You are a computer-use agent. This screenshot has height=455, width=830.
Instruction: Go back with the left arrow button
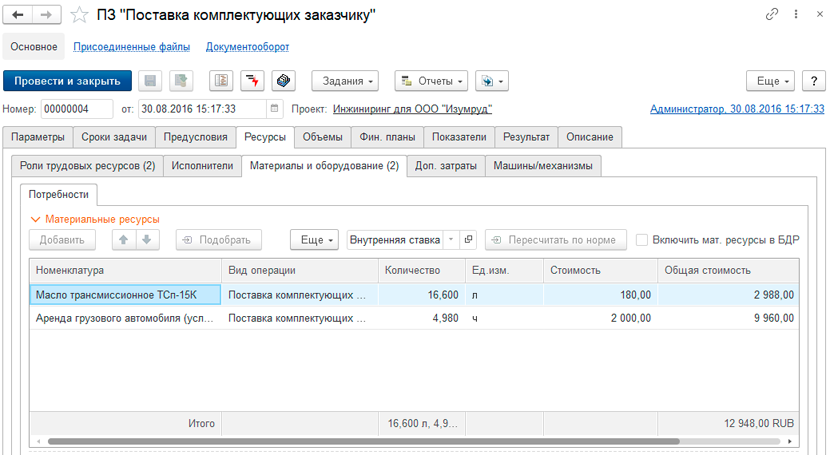(x=18, y=15)
